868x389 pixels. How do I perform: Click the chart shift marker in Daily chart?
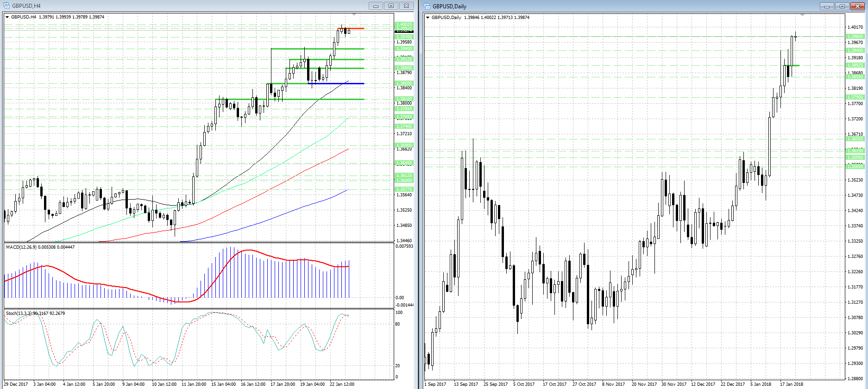[x=803, y=15]
